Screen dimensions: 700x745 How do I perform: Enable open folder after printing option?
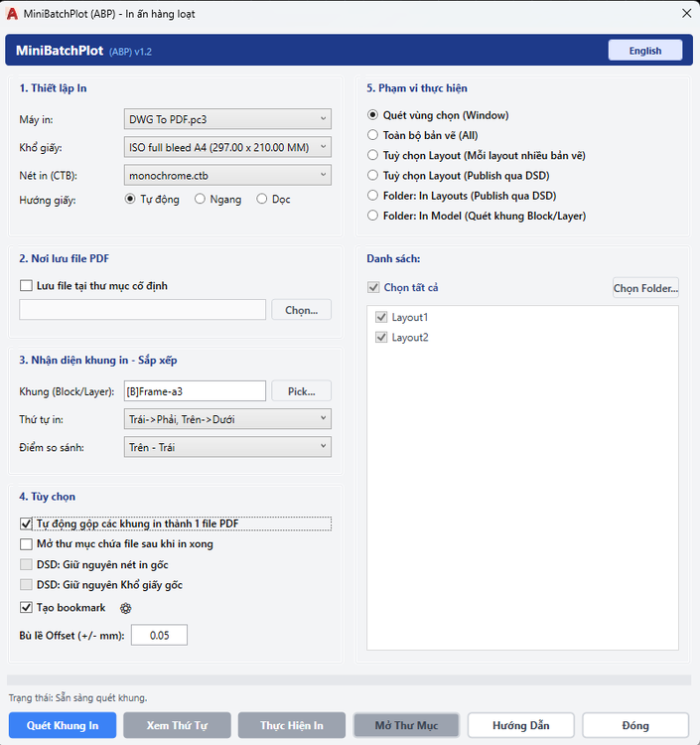(26, 544)
